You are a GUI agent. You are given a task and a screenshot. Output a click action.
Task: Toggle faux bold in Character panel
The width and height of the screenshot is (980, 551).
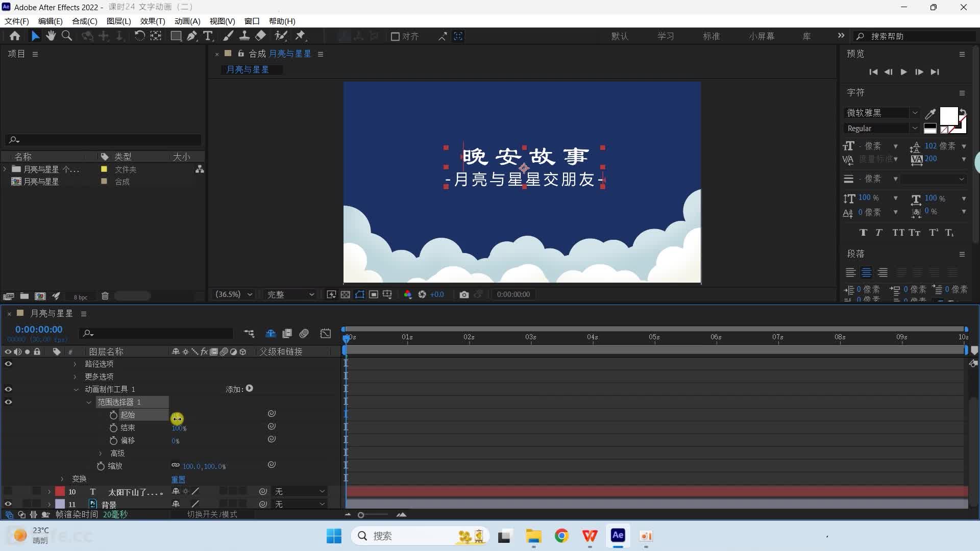863,233
